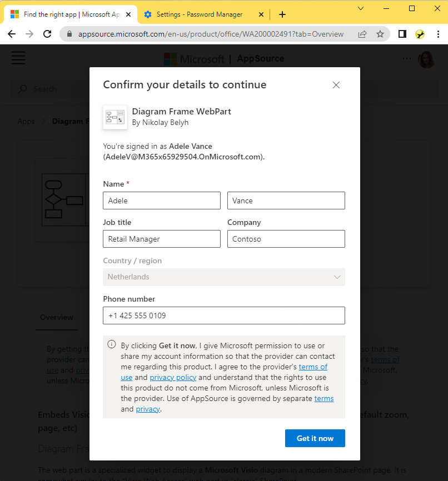Open Chrome three-dot menu

tap(438, 34)
